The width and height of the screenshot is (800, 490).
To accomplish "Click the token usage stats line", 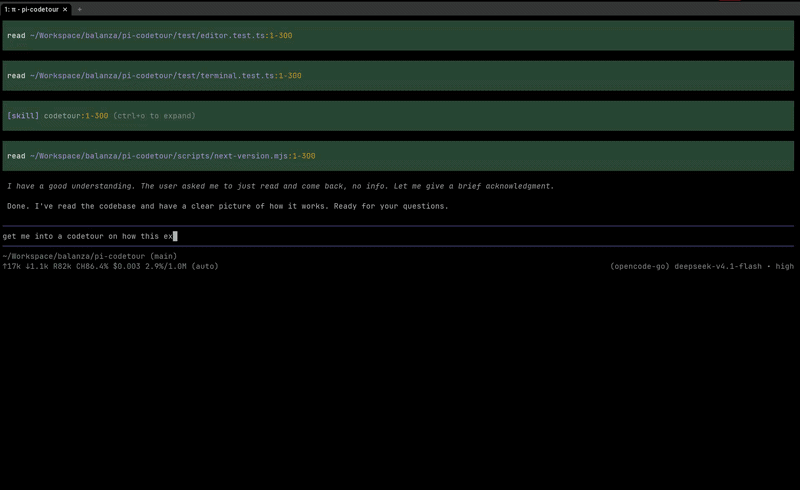I will tap(110, 266).
